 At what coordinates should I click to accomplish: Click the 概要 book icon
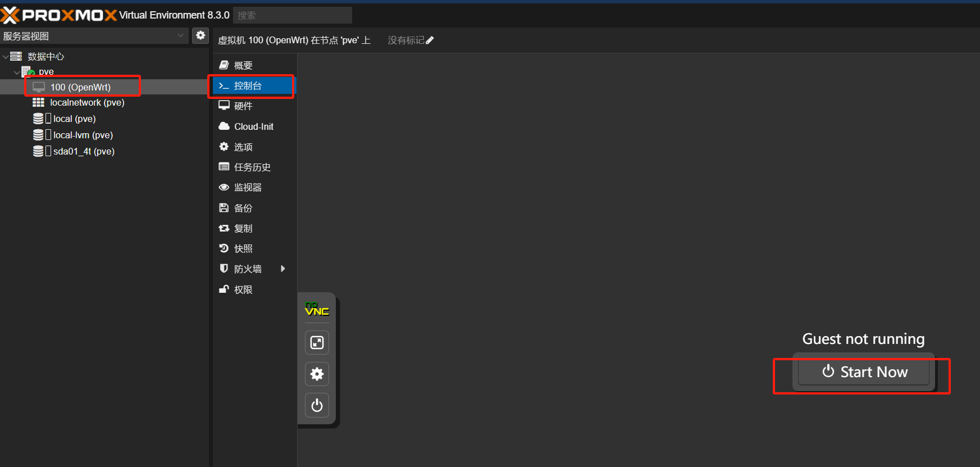click(x=224, y=65)
